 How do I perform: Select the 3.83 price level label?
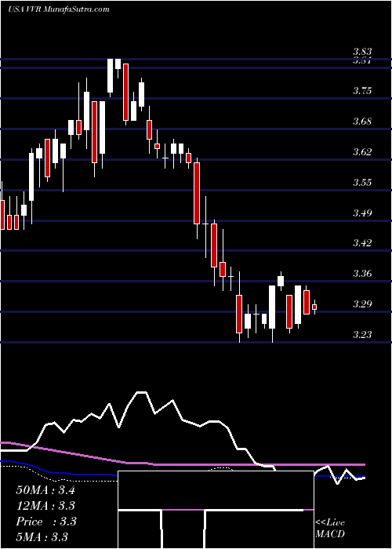(361, 52)
